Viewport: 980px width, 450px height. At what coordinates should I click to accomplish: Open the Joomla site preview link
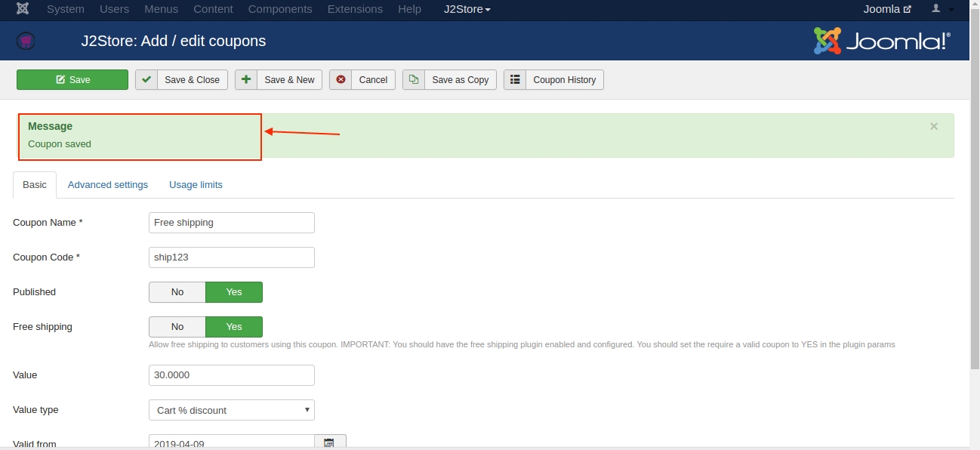tap(887, 9)
